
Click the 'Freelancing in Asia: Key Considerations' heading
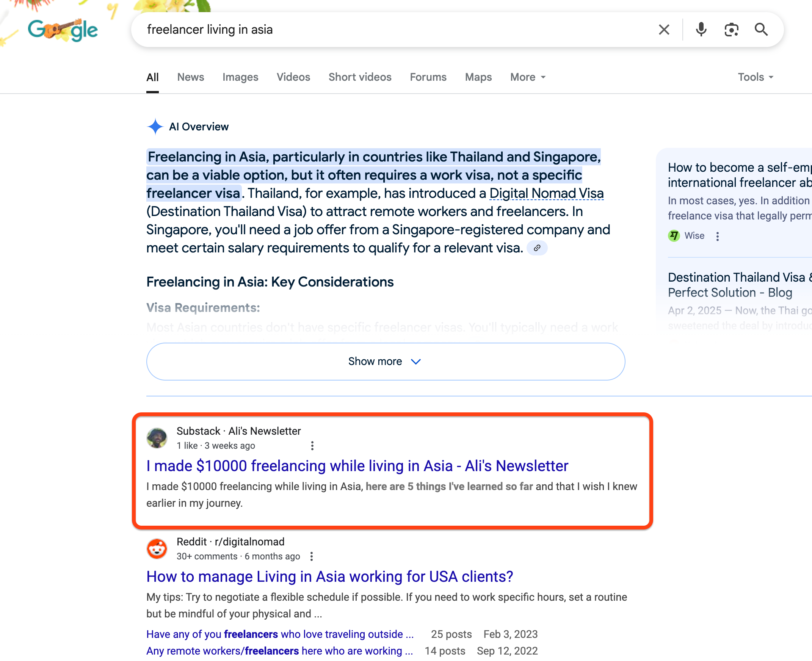point(270,282)
